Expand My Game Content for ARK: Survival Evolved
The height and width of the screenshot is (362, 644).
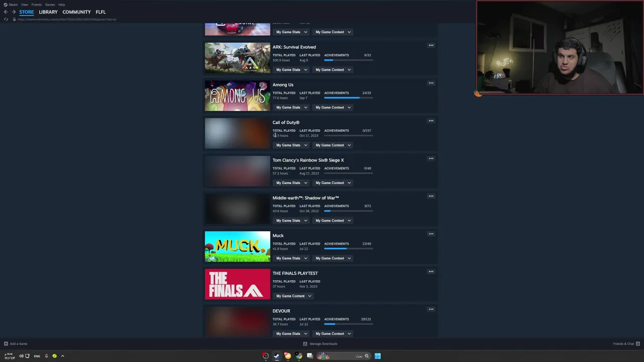pyautogui.click(x=333, y=70)
